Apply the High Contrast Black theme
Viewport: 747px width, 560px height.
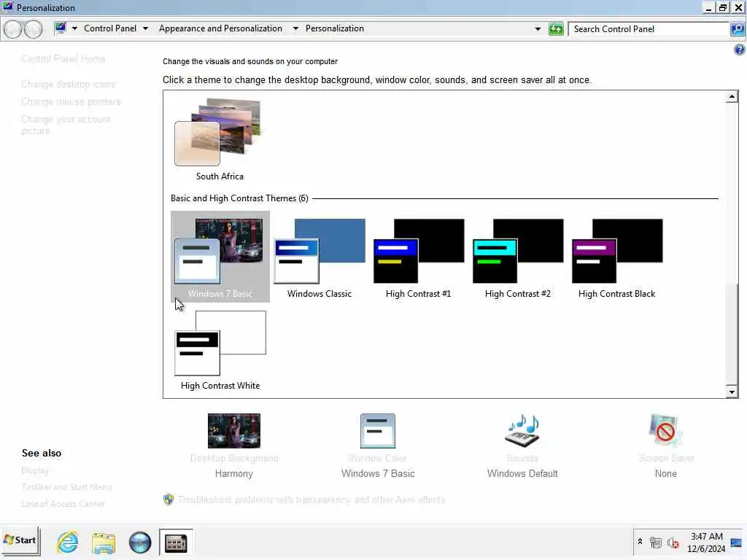point(616,256)
